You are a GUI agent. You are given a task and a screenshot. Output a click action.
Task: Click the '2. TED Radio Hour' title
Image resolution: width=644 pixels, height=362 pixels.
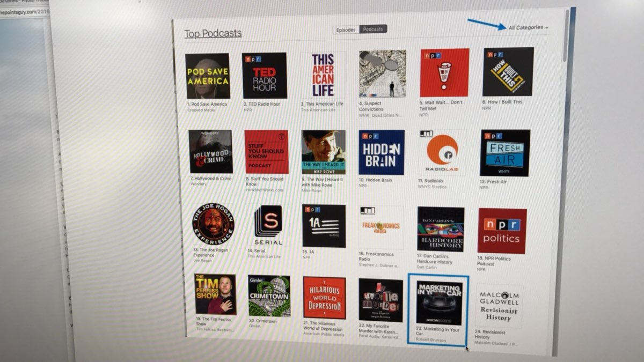click(261, 104)
